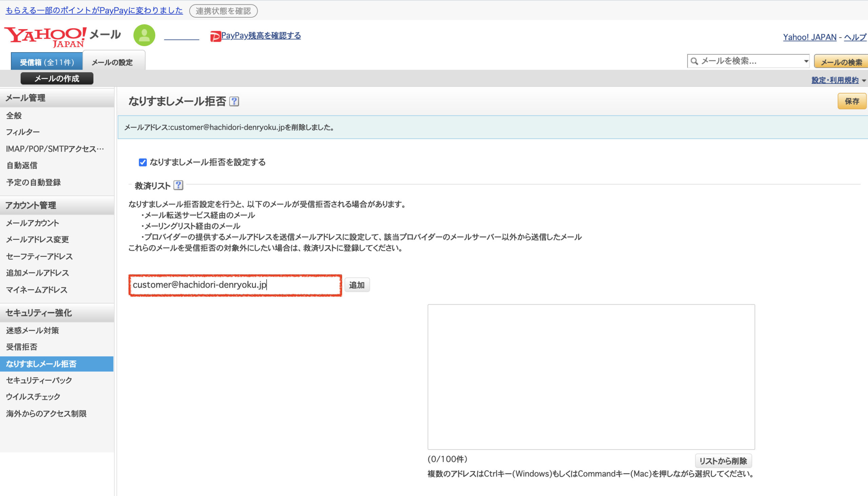Click the green user avatar icon
Screen dimensions: 868x496
pos(144,35)
